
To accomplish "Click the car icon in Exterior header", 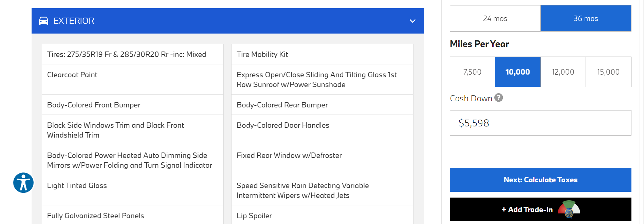I will [x=43, y=21].
